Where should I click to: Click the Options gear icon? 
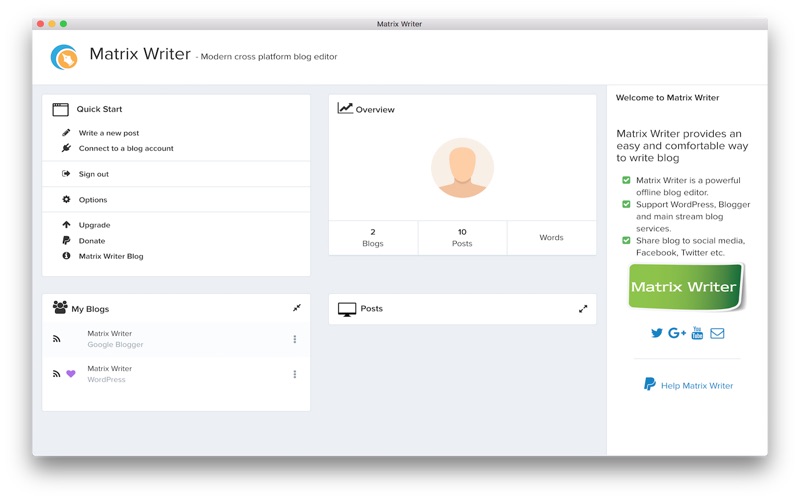[66, 199]
